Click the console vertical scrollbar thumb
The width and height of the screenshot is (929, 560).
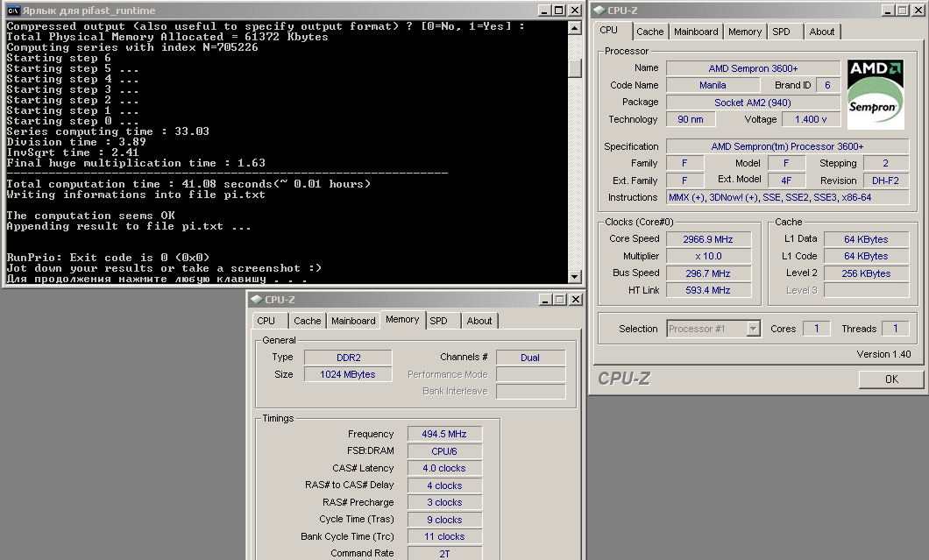click(574, 68)
